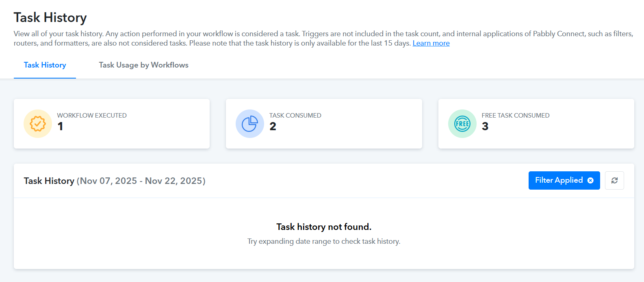
Task: Click the Workflow Executed label
Action: click(92, 116)
